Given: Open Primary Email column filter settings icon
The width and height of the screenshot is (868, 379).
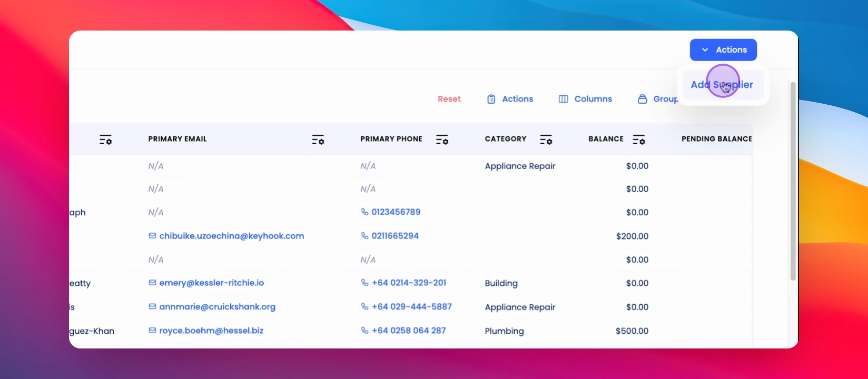Looking at the screenshot, I should (318, 139).
